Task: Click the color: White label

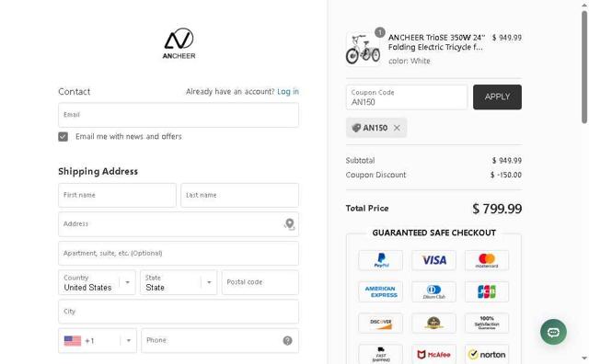Action: coord(409,61)
